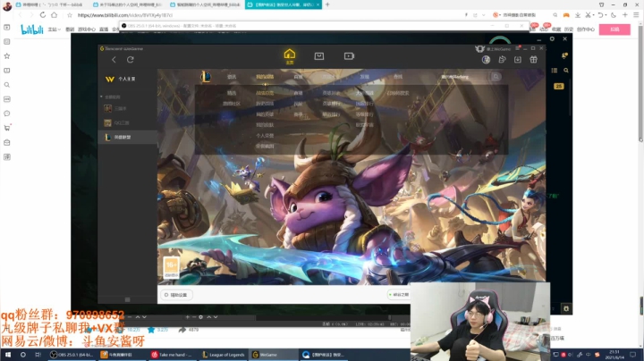Image resolution: width=644 pixels, height=361 pixels.
Task: Click pink 投稿 upload button
Action: tap(614, 29)
